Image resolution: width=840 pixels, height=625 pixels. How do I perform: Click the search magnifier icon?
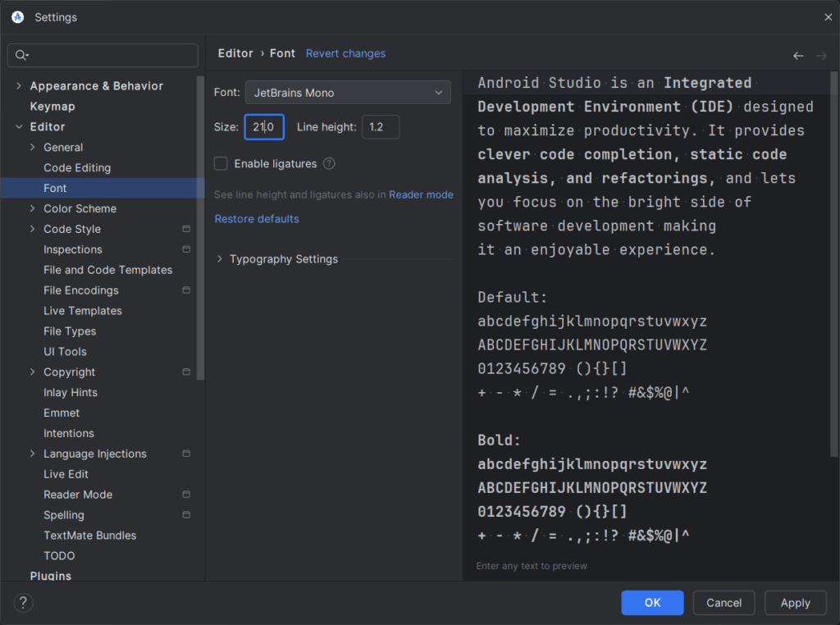21,55
